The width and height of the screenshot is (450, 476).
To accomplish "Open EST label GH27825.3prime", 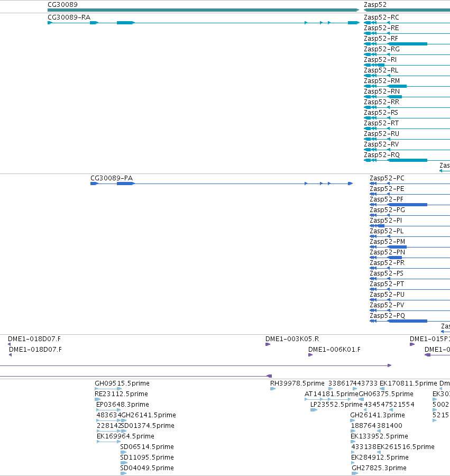I will tap(379, 468).
